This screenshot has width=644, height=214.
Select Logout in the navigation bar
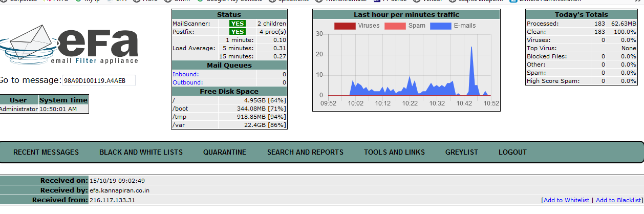click(x=512, y=152)
